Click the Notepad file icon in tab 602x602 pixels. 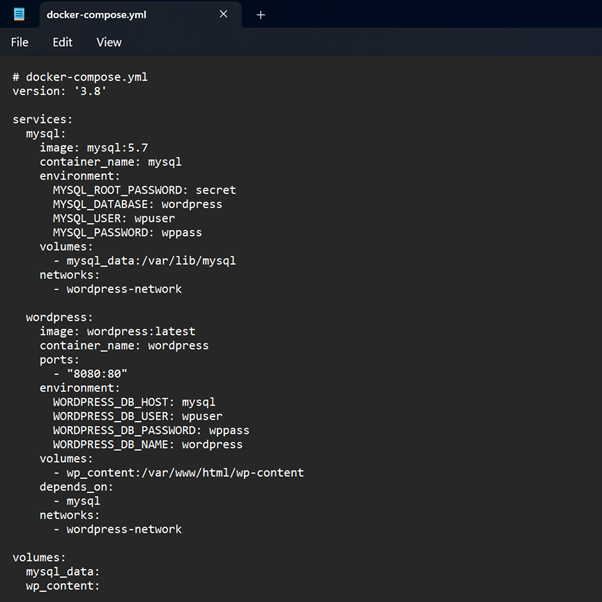pyautogui.click(x=19, y=14)
